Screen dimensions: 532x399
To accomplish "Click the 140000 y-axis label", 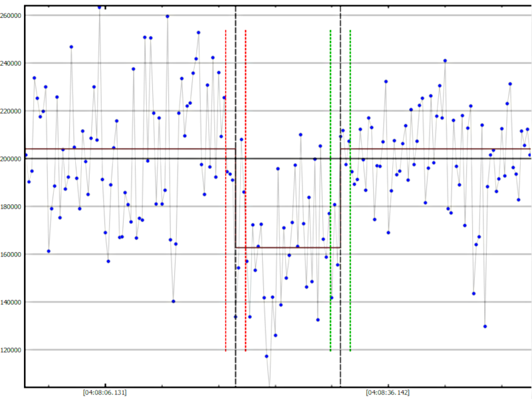I will pos(12,303).
